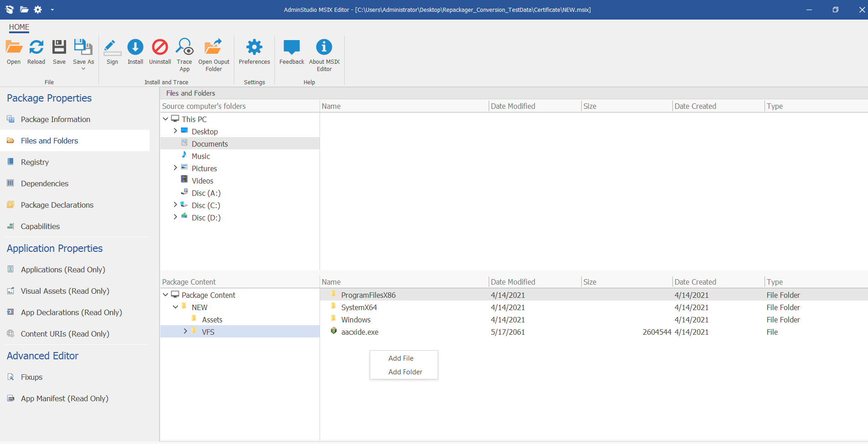
Task: Send Feedback via the ribbon icon
Action: tap(291, 51)
